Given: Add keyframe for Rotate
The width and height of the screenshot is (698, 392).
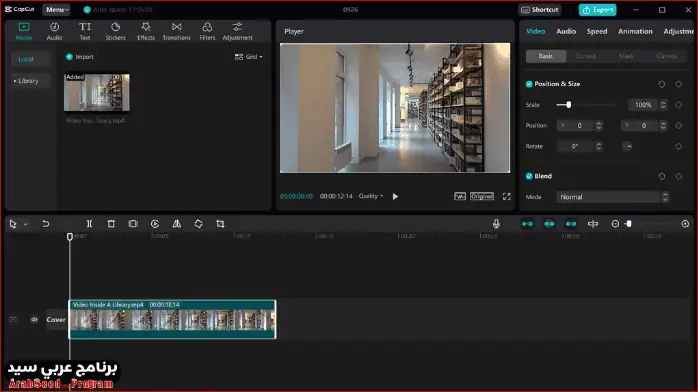Looking at the screenshot, I should tap(678, 146).
